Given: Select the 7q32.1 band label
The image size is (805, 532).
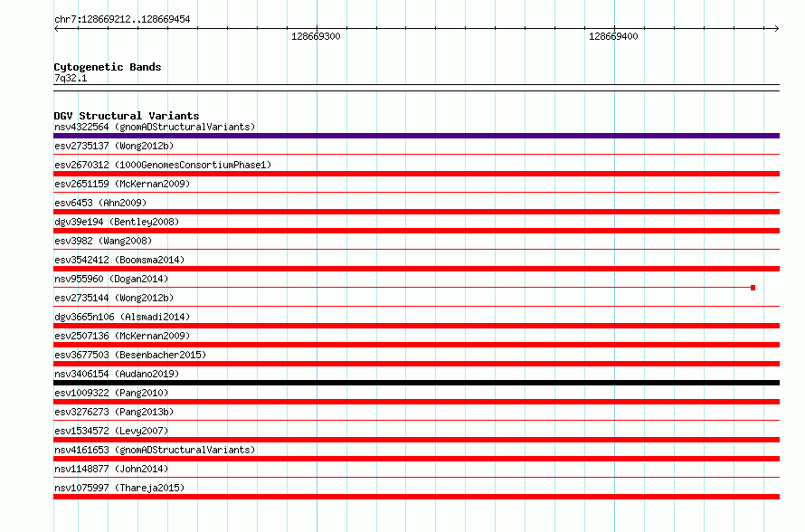Looking at the screenshot, I should pos(71,78).
